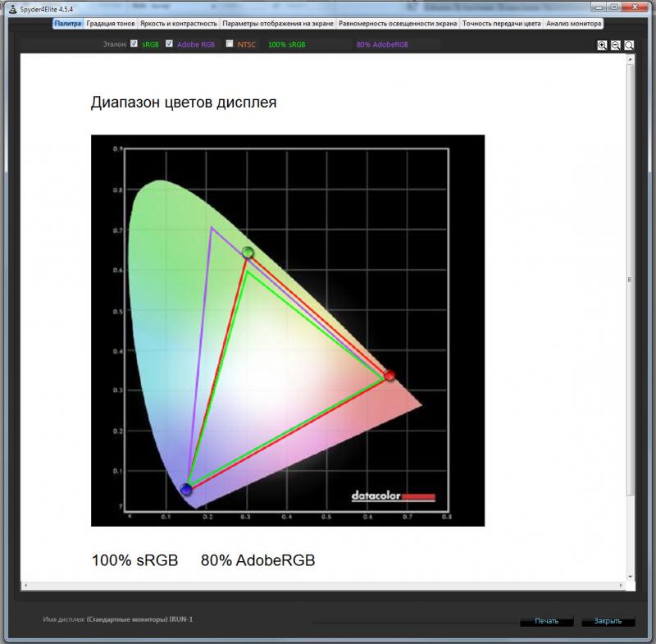The image size is (656, 644).
Task: Close the Spyder4Elite window with X
Action: pos(635,7)
